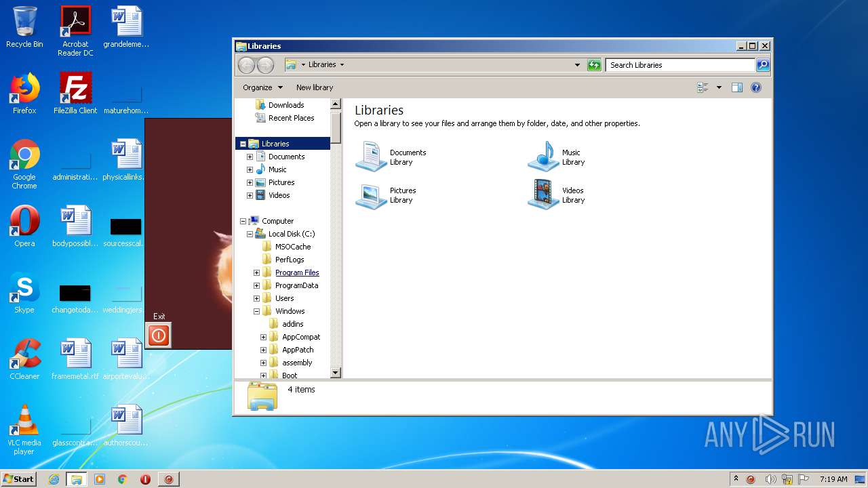Image resolution: width=868 pixels, height=488 pixels.
Task: Click the change view icon
Action: click(703, 87)
